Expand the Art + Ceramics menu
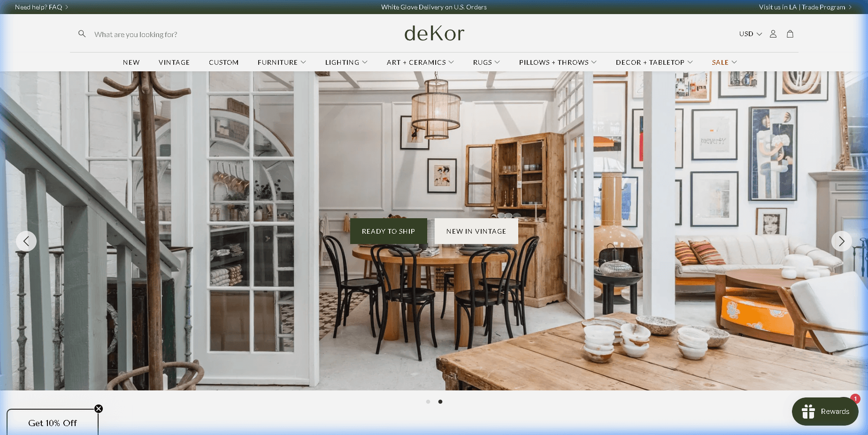 tap(420, 62)
